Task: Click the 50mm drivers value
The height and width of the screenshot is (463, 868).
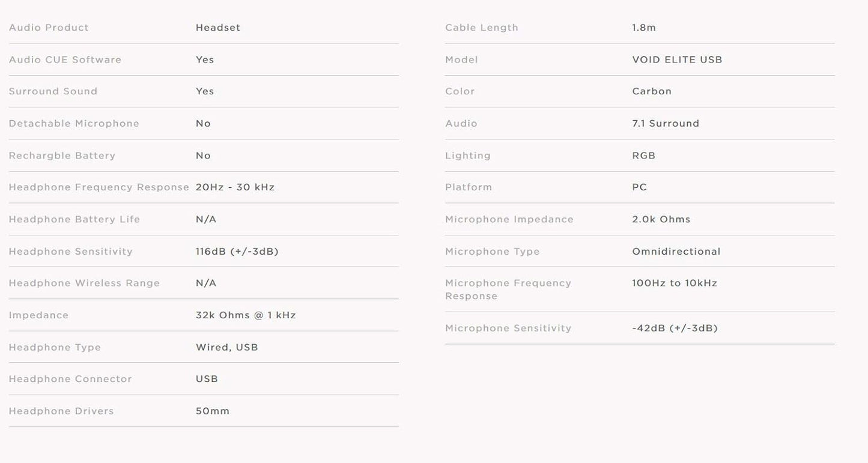Action: (213, 411)
